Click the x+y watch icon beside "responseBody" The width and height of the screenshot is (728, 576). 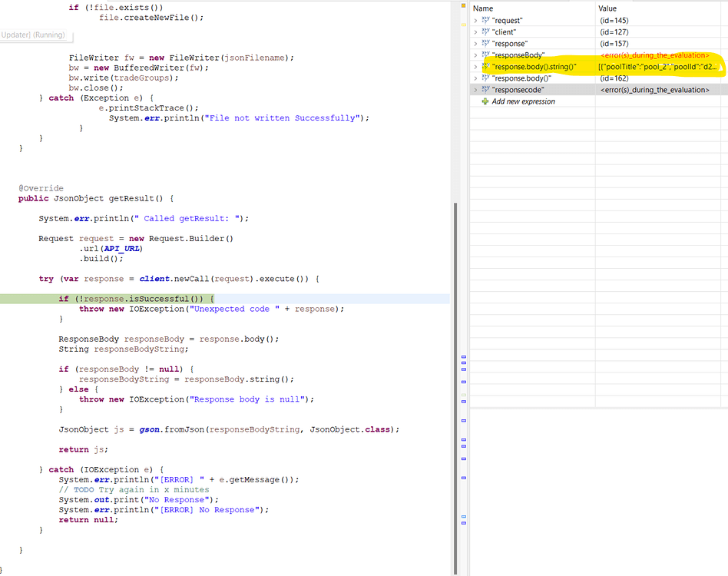tap(486, 55)
